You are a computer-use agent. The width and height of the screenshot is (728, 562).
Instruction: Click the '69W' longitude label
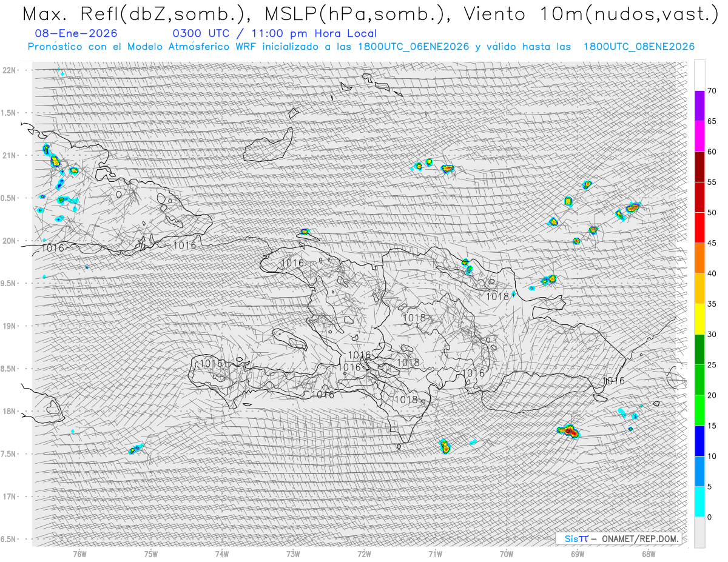pyautogui.click(x=578, y=554)
